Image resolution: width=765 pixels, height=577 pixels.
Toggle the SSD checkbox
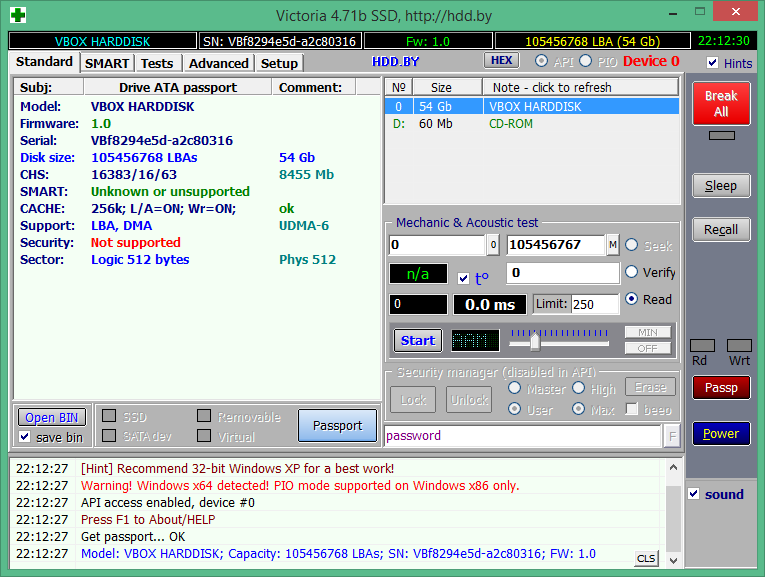109,416
